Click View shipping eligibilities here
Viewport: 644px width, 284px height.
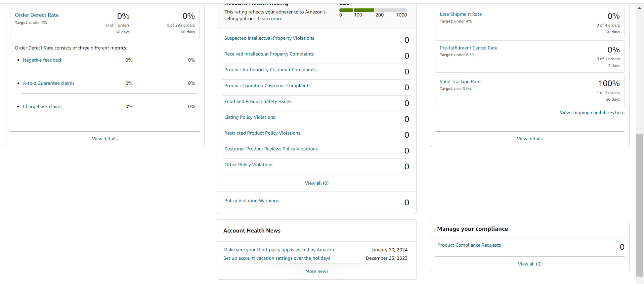coord(592,112)
